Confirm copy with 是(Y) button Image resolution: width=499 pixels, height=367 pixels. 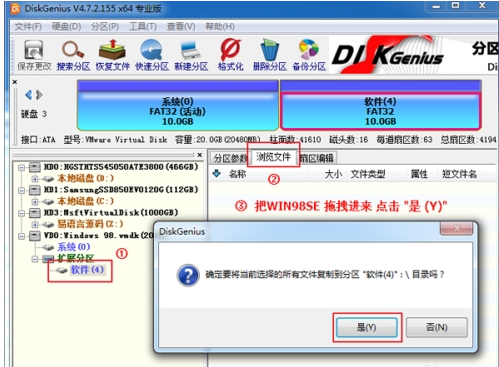[367, 327]
